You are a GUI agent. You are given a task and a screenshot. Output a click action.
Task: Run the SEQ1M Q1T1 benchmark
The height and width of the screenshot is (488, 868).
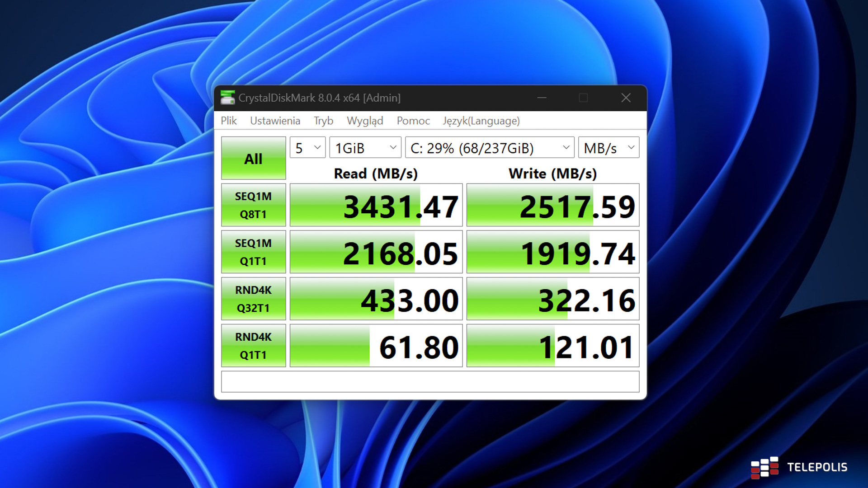253,252
